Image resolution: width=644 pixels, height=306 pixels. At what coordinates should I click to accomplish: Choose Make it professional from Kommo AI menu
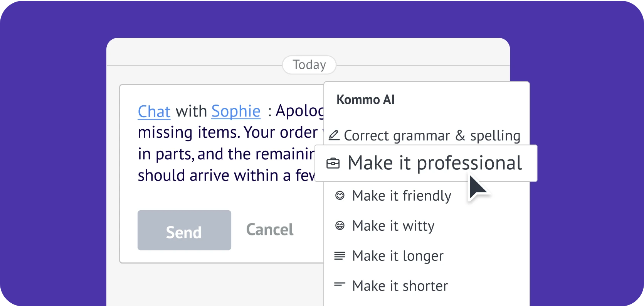pyautogui.click(x=434, y=163)
